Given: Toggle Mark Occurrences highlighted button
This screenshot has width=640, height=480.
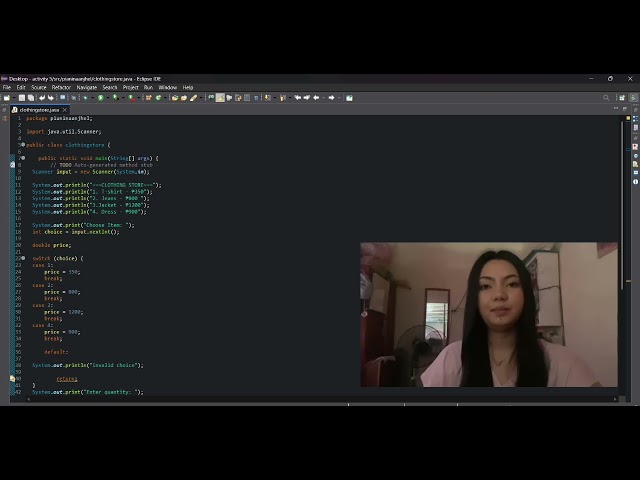Looking at the screenshot, I should [220, 98].
